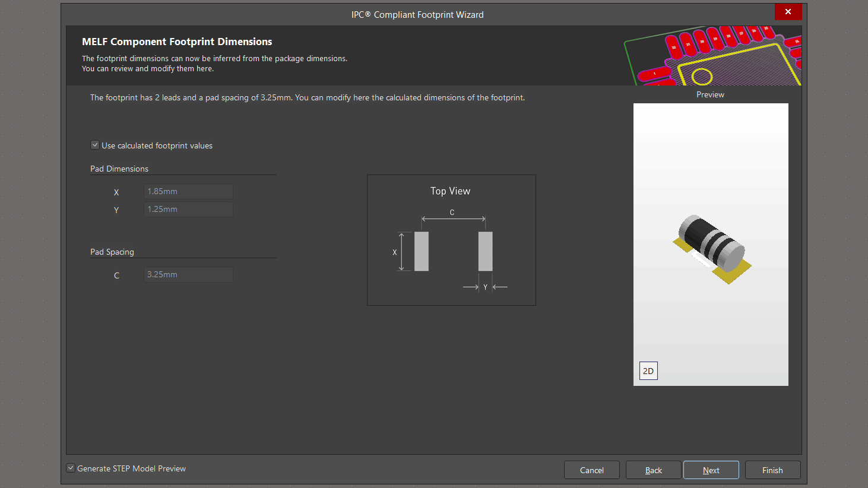868x488 pixels.
Task: Click the gold pad in 3D preview
Action: coord(731,272)
